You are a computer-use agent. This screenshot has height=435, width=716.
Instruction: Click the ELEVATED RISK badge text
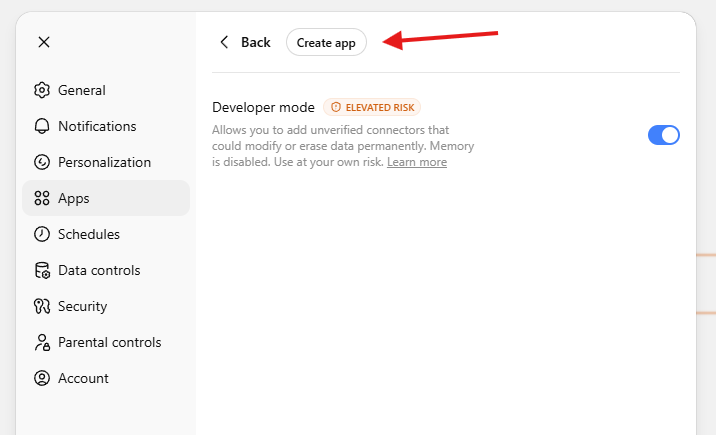(380, 107)
